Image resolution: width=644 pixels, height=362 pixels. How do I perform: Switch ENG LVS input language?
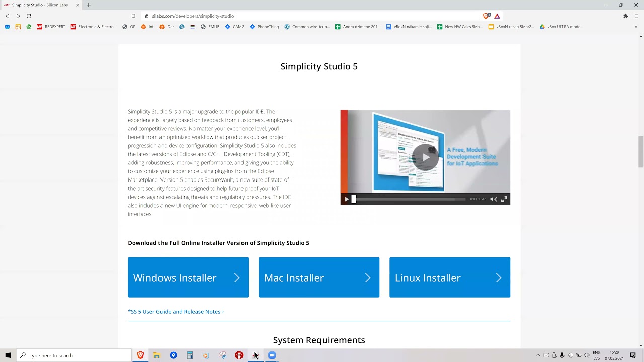[597, 355]
